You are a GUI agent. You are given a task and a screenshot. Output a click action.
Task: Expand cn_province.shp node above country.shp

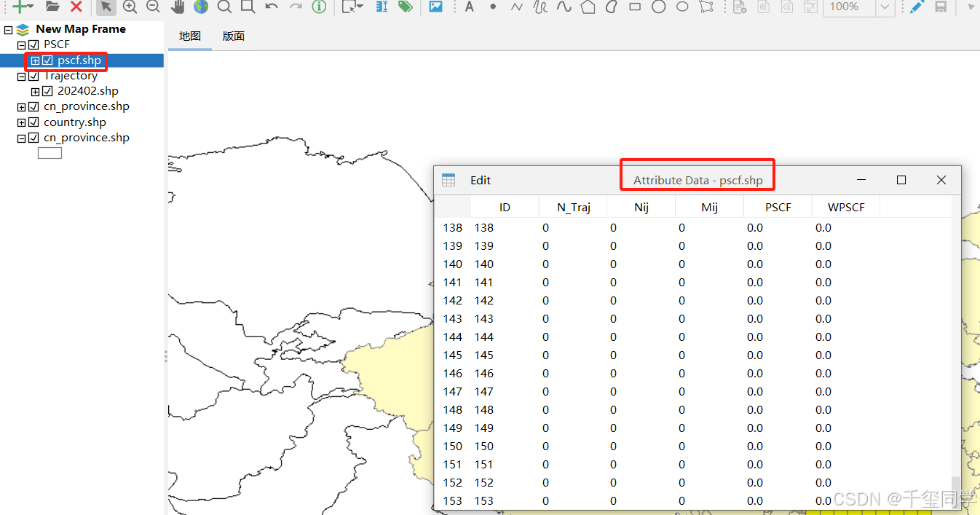coord(21,107)
